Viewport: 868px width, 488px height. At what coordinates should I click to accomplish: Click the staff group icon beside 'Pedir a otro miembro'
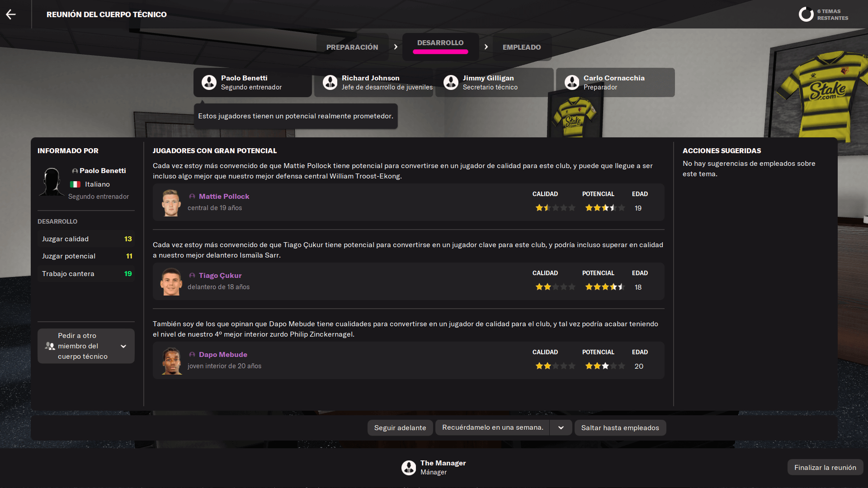click(x=50, y=346)
